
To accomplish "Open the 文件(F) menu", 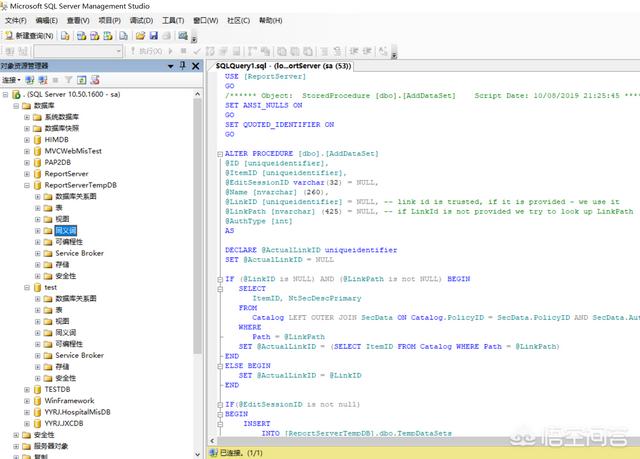I will (16, 20).
